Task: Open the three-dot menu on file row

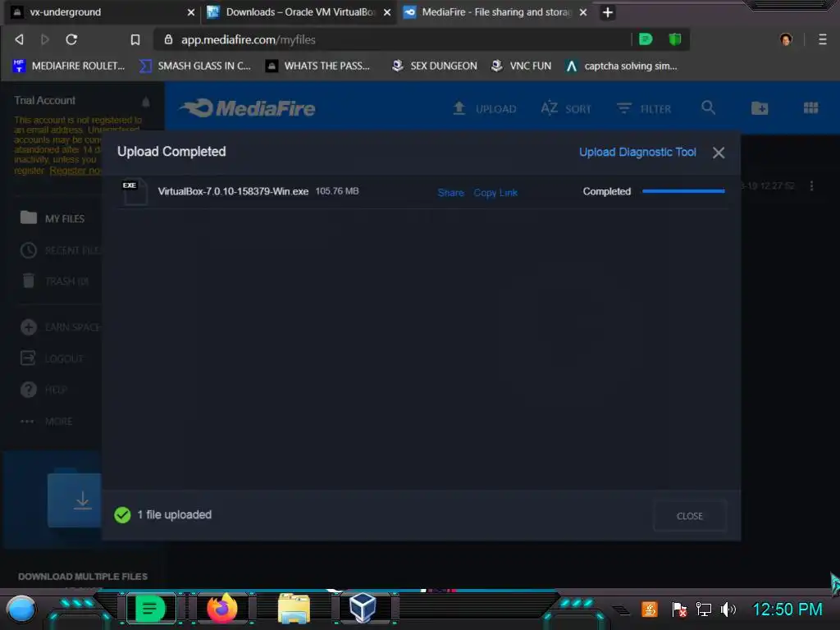Action: [x=811, y=186]
